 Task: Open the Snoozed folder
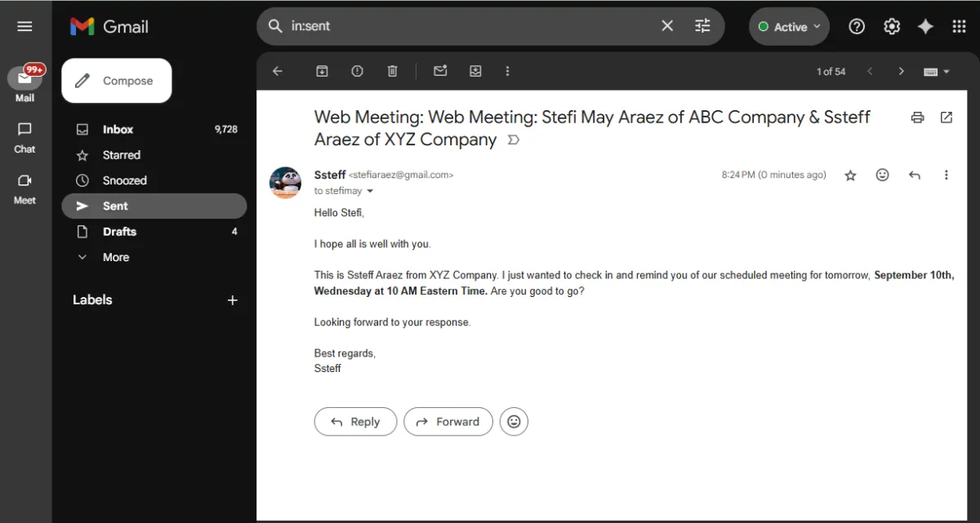point(154,180)
